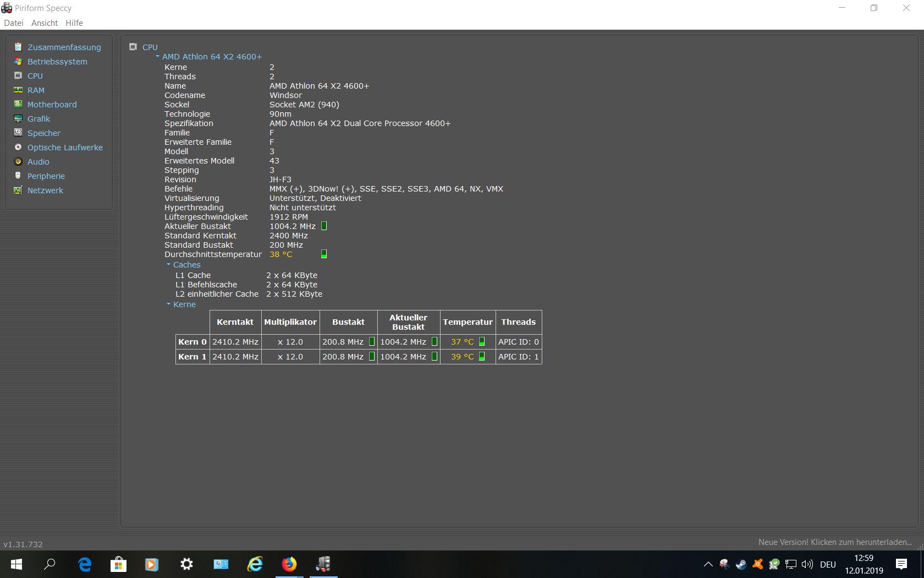This screenshot has width=924, height=578.
Task: Collapse the Caches section
Action: click(x=168, y=264)
